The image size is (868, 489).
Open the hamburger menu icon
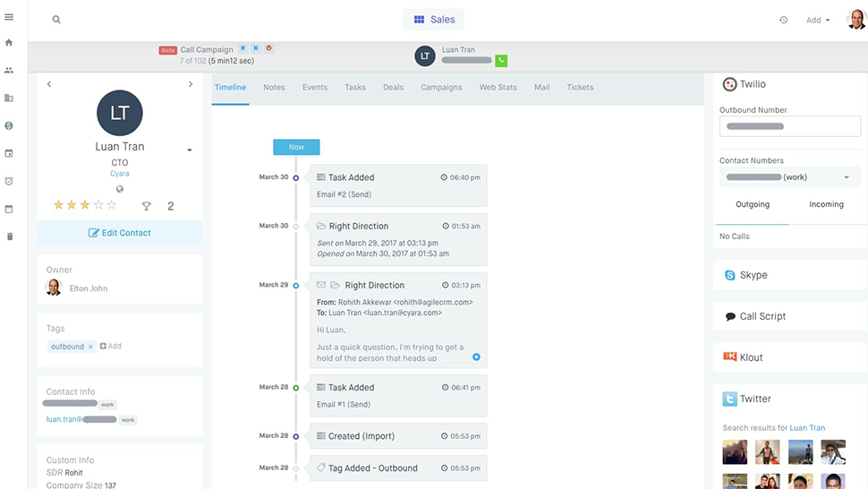pyautogui.click(x=9, y=17)
